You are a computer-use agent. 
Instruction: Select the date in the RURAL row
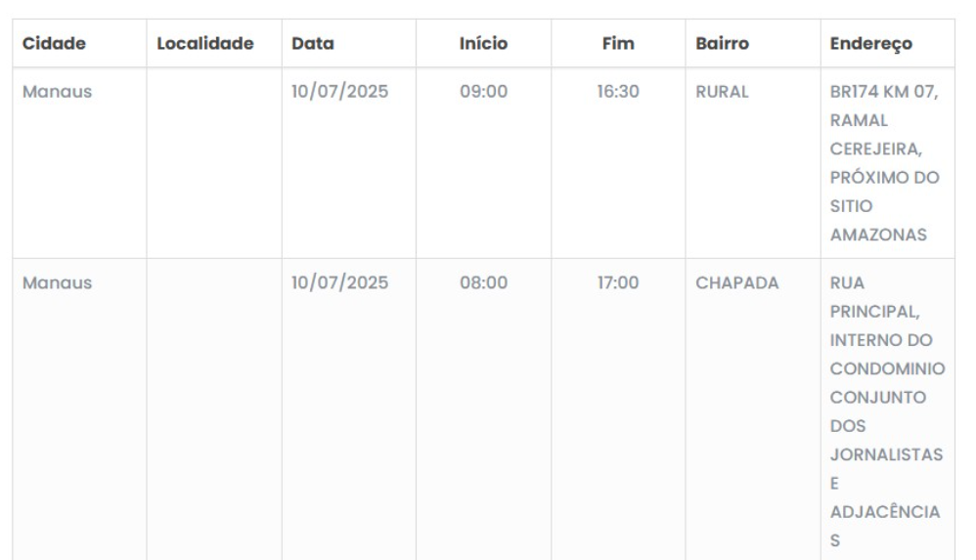click(339, 93)
